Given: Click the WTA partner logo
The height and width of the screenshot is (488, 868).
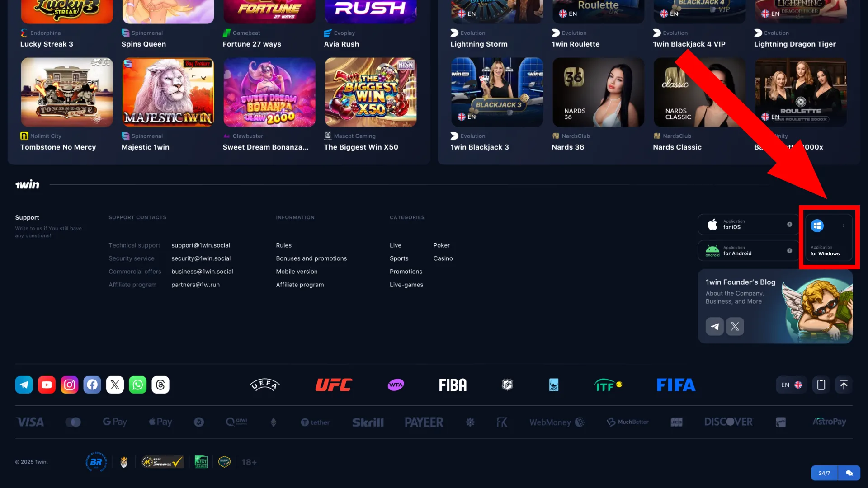Looking at the screenshot, I should 396,385.
